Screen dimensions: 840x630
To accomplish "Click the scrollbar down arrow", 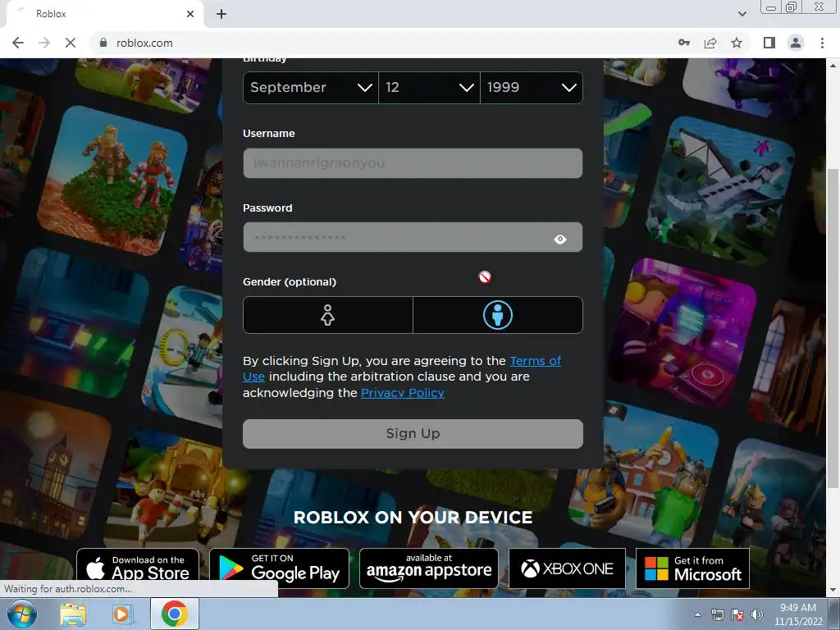I will tap(833, 591).
